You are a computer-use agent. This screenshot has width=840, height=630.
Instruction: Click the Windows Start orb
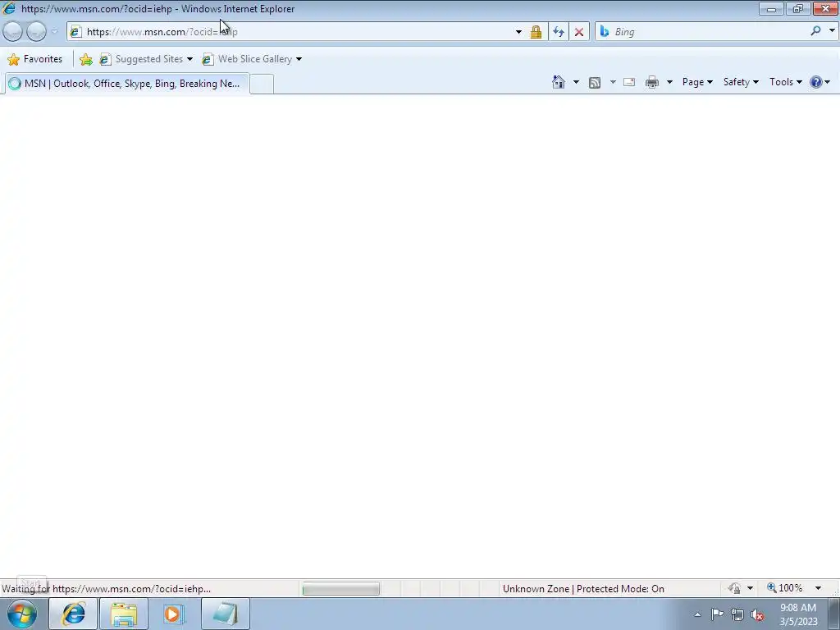coord(22,614)
